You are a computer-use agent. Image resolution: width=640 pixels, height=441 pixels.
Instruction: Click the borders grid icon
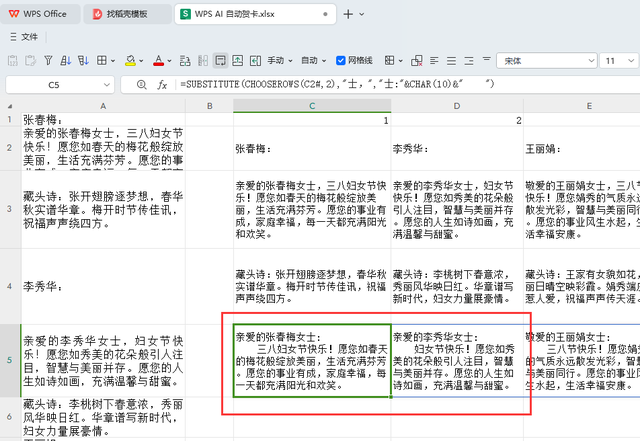point(102,61)
